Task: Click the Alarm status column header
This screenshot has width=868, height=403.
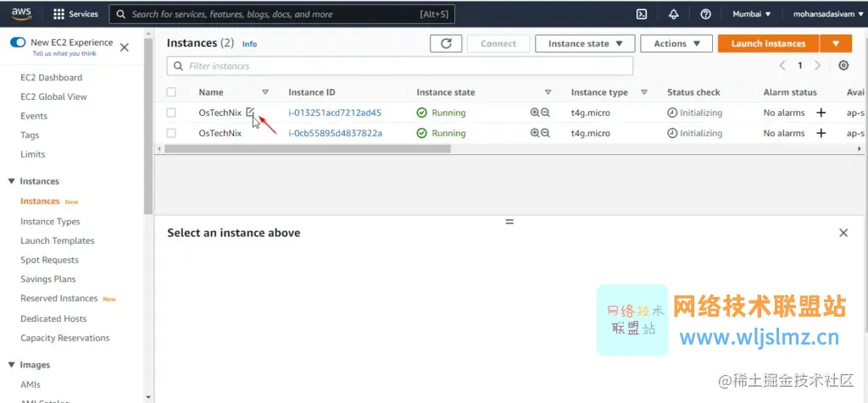Action: 790,92
